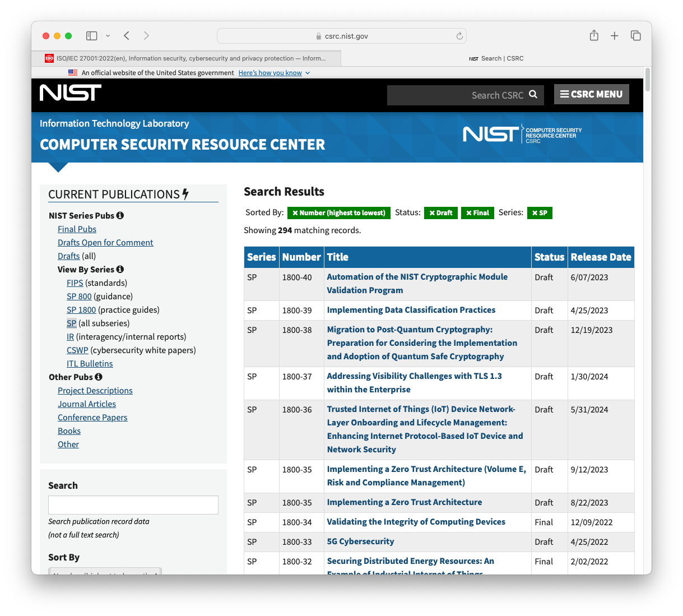
Task: Open a new tab with plus icon
Action: tap(615, 36)
